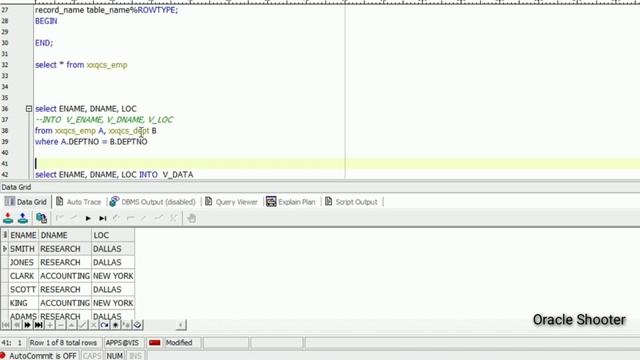Viewport: 640px width, 360px height.
Task: Click the INS indicator in status bar
Action: click(x=136, y=356)
